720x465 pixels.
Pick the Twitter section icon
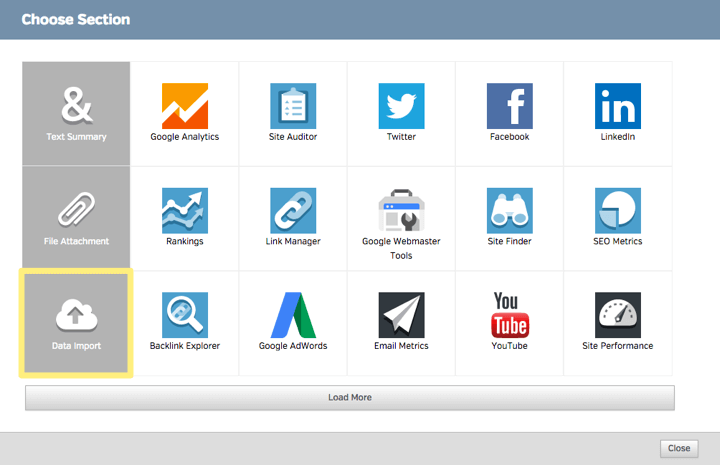pyautogui.click(x=401, y=106)
